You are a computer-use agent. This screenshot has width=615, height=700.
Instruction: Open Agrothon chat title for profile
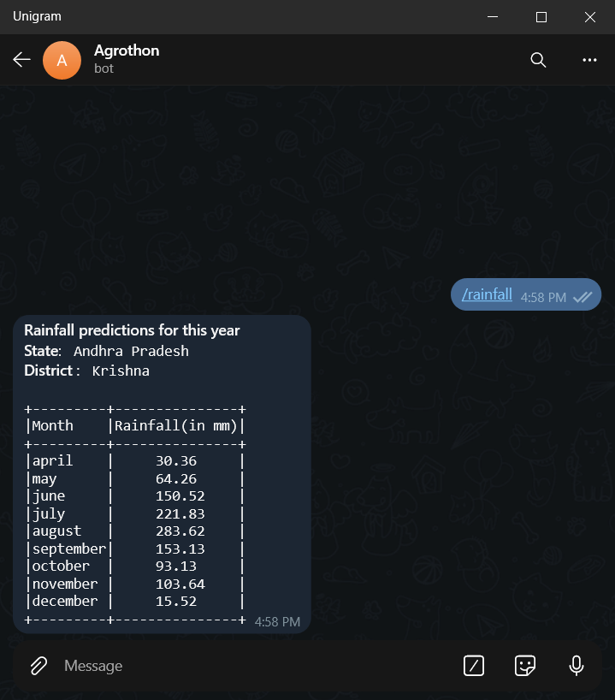(x=127, y=50)
